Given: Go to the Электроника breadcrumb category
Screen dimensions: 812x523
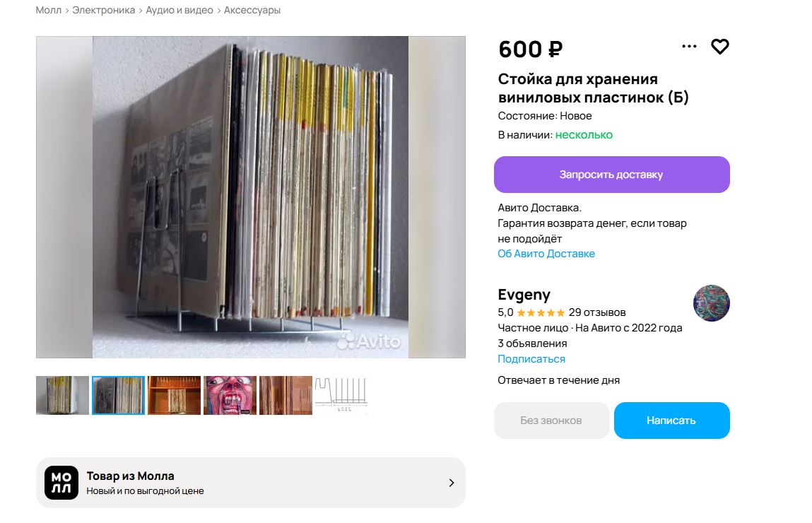Looking at the screenshot, I should point(104,11).
